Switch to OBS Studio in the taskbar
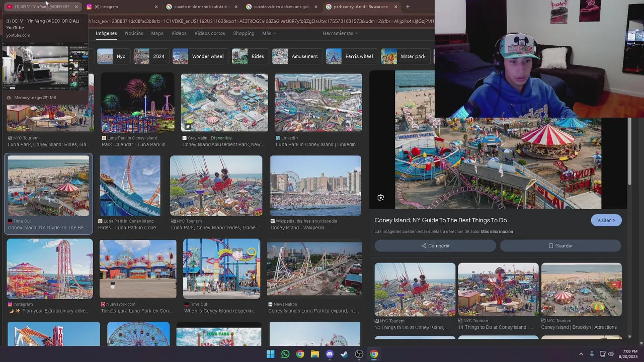 tap(359, 354)
